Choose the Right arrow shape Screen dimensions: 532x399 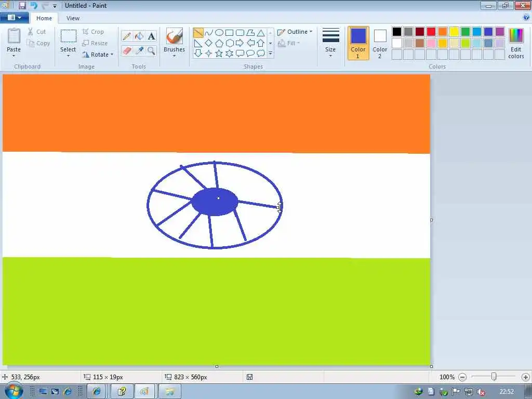coord(240,43)
